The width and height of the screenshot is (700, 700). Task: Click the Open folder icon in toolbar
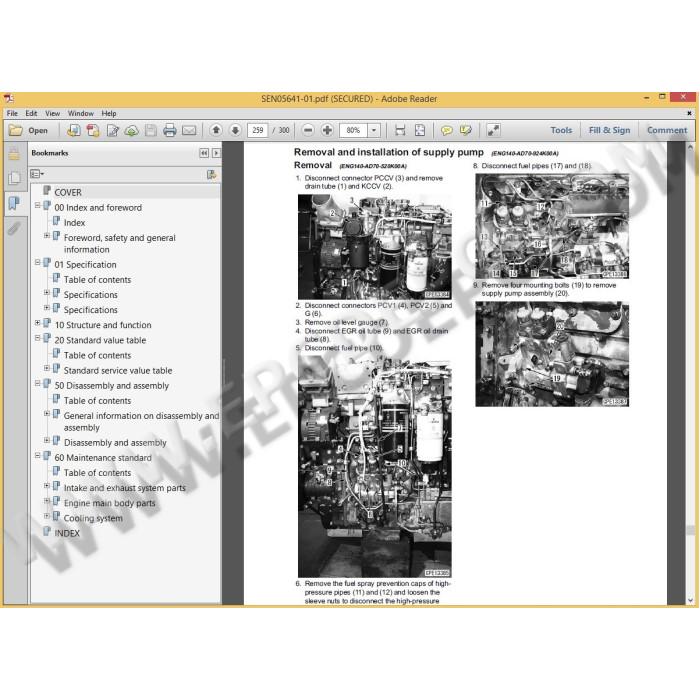click(16, 130)
